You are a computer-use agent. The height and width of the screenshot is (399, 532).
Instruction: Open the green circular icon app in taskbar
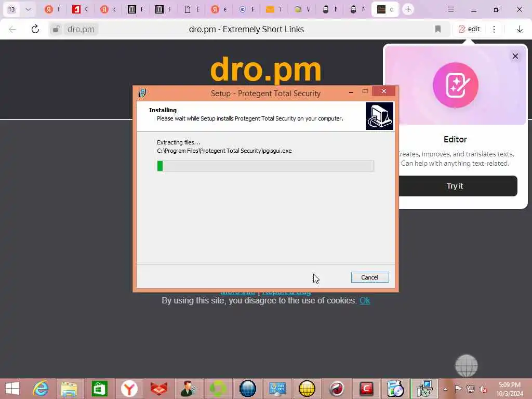coord(218,389)
